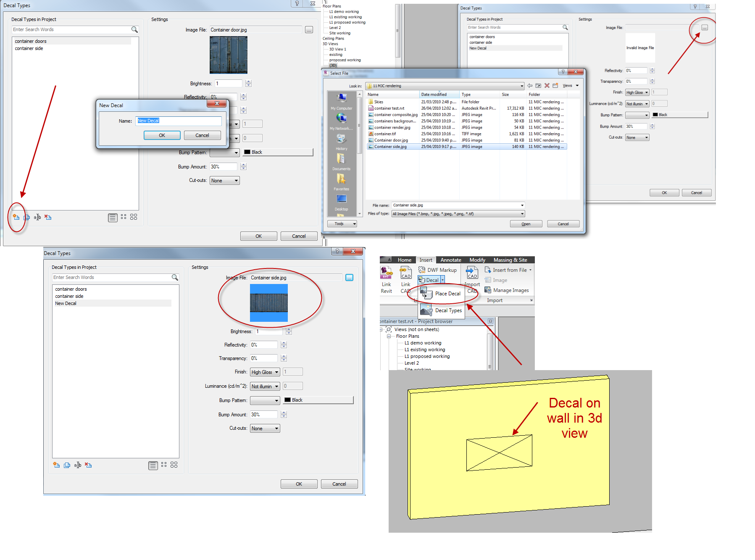Switch to list view in the Container side.jpg dialog
755x560 pixels.
(x=153, y=465)
